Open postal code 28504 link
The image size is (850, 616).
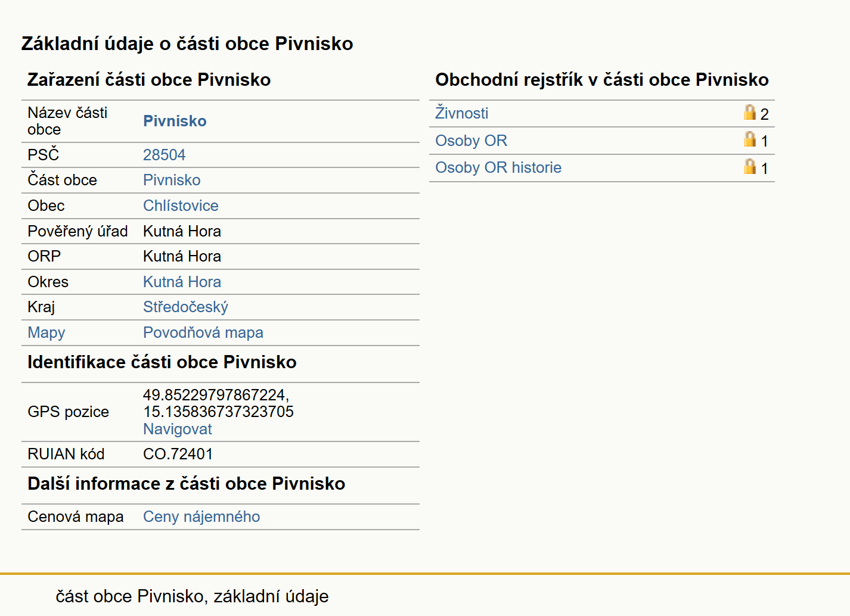[x=164, y=155]
